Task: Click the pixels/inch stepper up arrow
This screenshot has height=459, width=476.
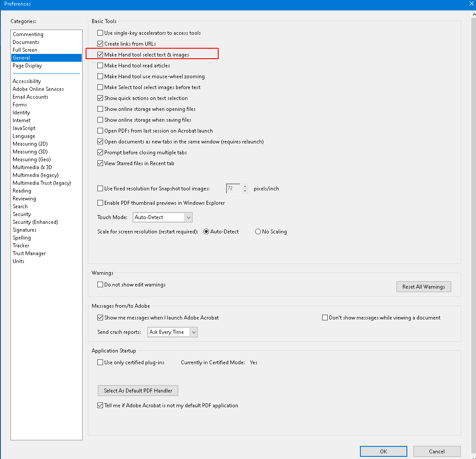Action: click(x=245, y=186)
